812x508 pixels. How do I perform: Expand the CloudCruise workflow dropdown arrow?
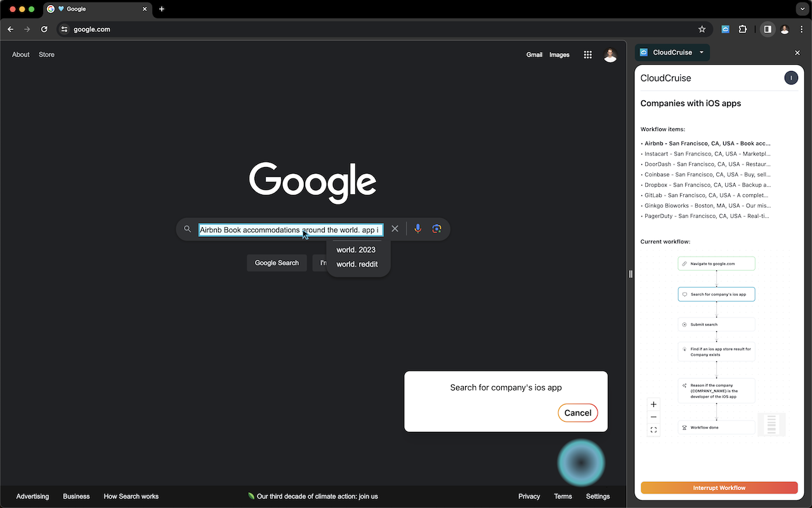coord(702,53)
